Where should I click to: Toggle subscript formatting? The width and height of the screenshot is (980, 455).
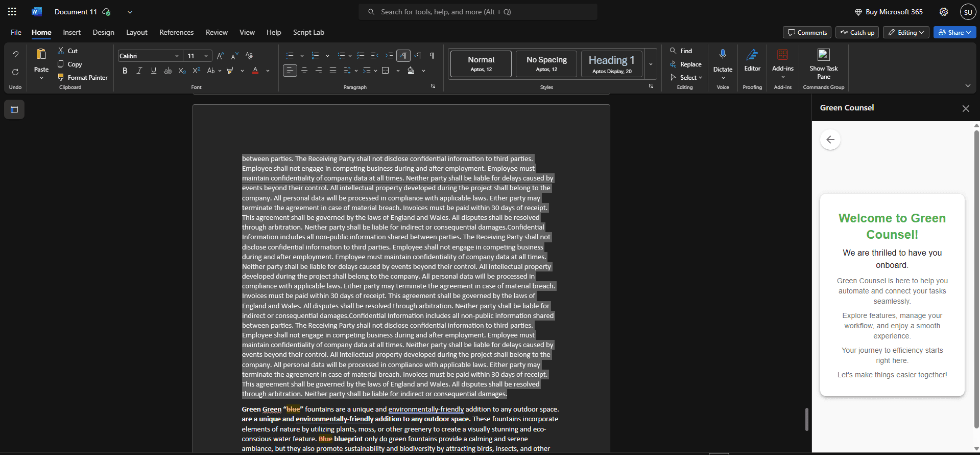click(182, 71)
